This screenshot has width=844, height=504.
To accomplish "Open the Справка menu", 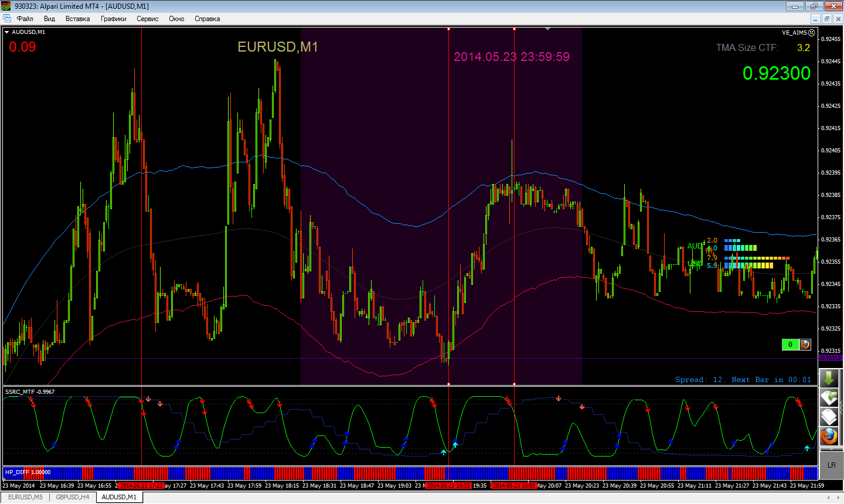I will [207, 19].
